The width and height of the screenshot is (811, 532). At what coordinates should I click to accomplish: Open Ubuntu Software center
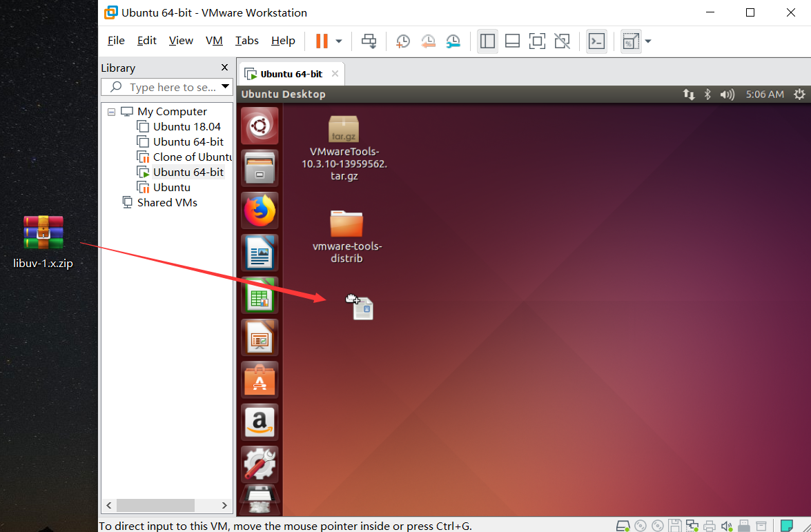pos(260,380)
